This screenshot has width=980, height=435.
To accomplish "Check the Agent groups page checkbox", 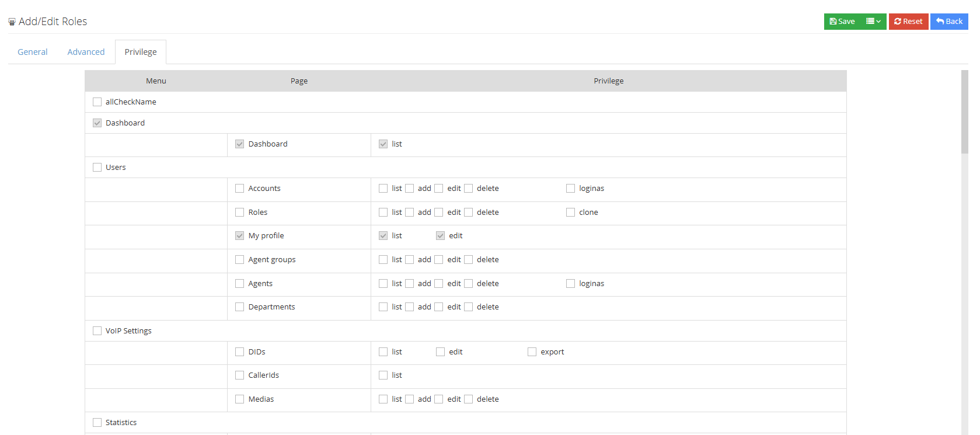I will point(239,260).
